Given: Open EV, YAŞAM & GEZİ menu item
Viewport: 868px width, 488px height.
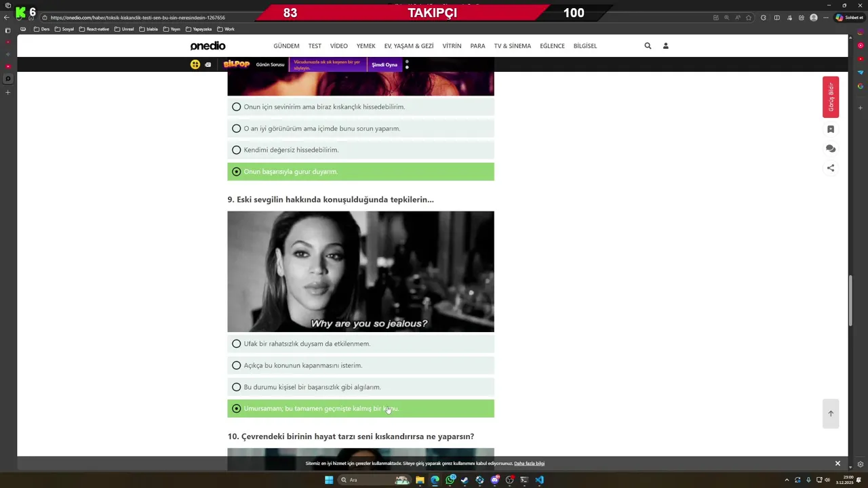Looking at the screenshot, I should coord(409,46).
